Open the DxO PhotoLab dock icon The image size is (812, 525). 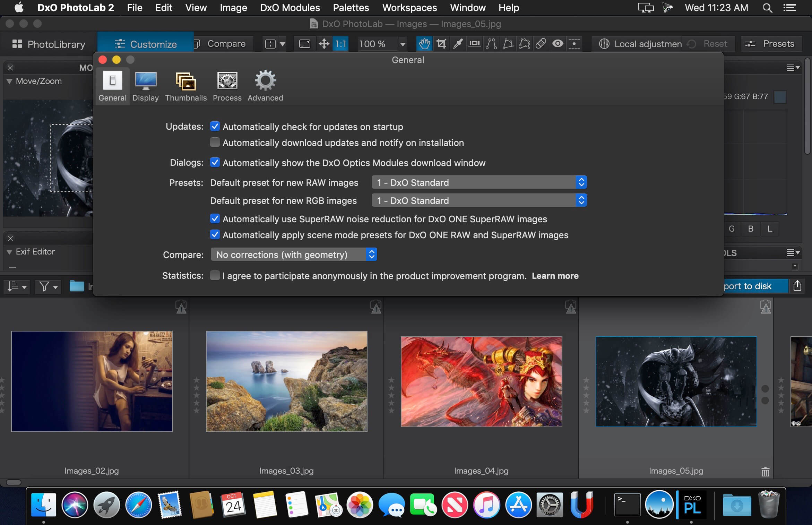pos(692,505)
